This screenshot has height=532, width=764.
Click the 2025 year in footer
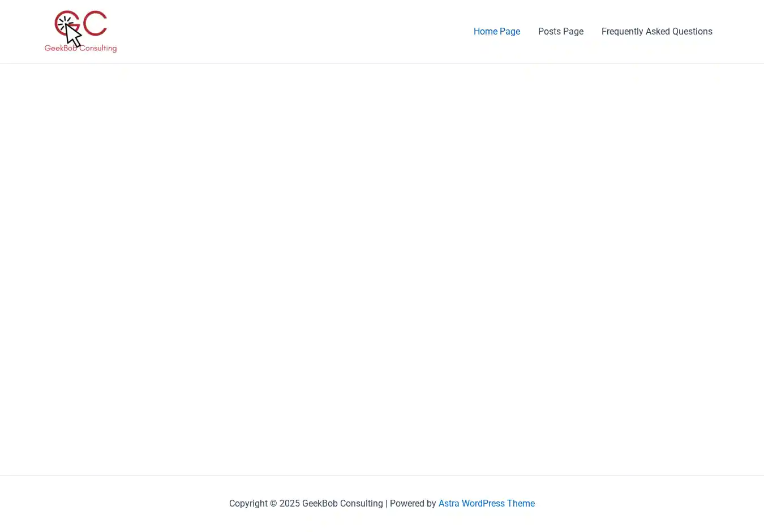[290, 504]
